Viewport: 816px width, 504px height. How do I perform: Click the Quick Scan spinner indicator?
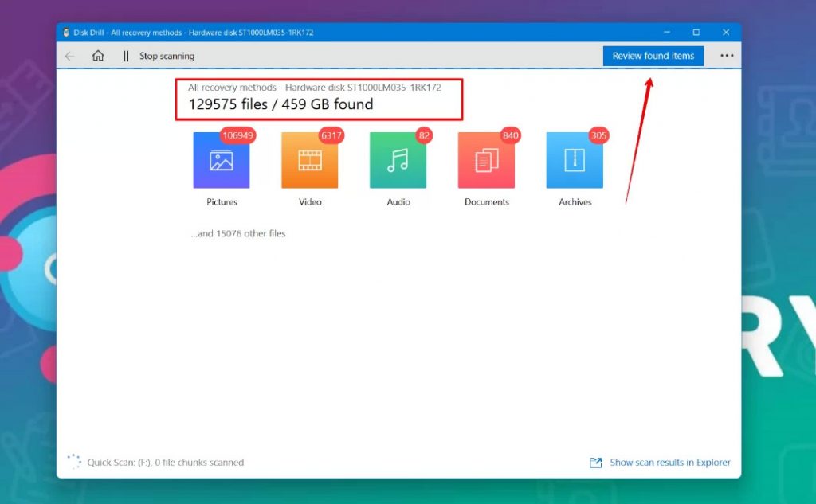tap(73, 460)
